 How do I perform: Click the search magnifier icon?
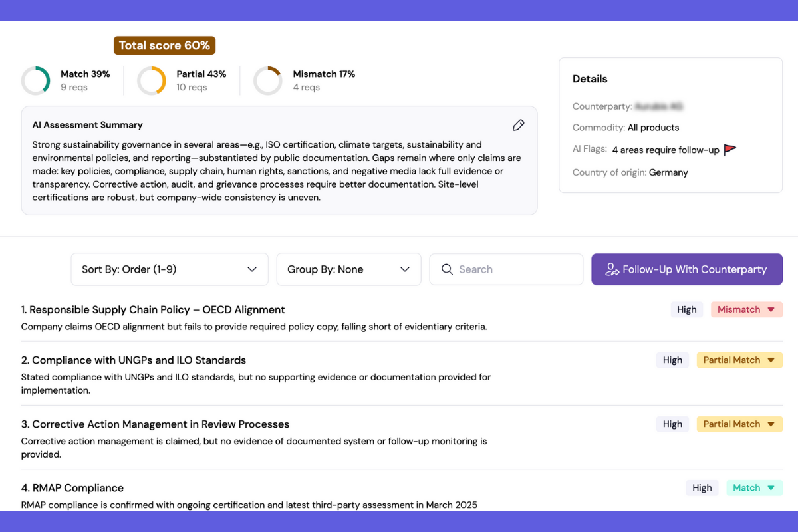tap(447, 269)
